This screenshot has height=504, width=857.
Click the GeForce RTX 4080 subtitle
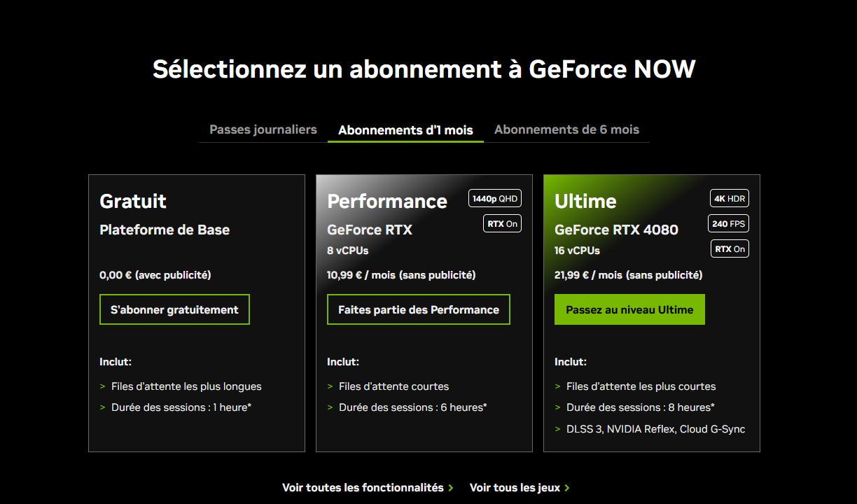click(616, 230)
